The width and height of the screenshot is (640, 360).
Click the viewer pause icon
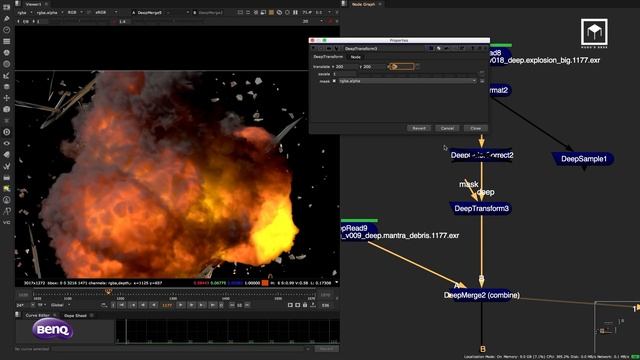(295, 13)
